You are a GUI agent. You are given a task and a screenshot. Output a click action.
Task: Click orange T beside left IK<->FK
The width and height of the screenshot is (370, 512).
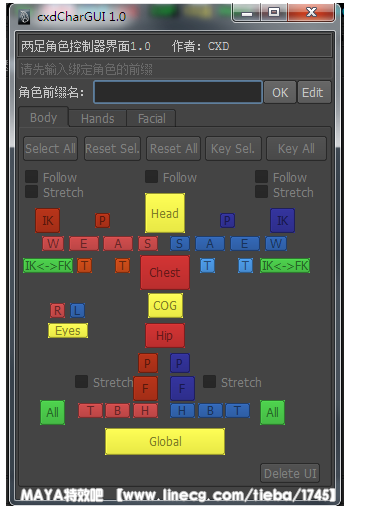[x=85, y=265]
